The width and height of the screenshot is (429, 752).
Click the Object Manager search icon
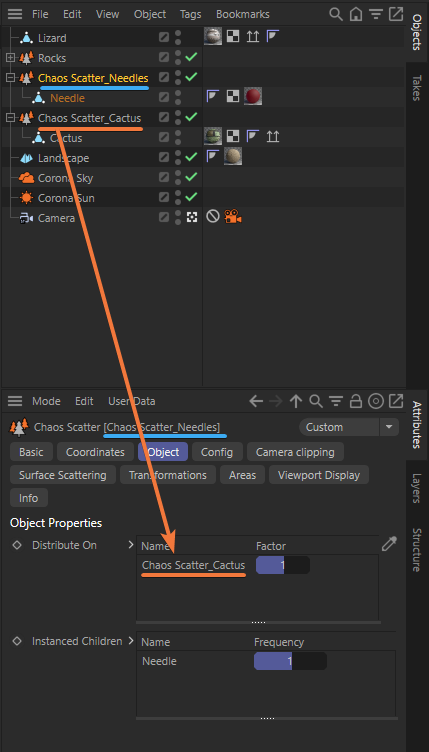pyautogui.click(x=336, y=14)
